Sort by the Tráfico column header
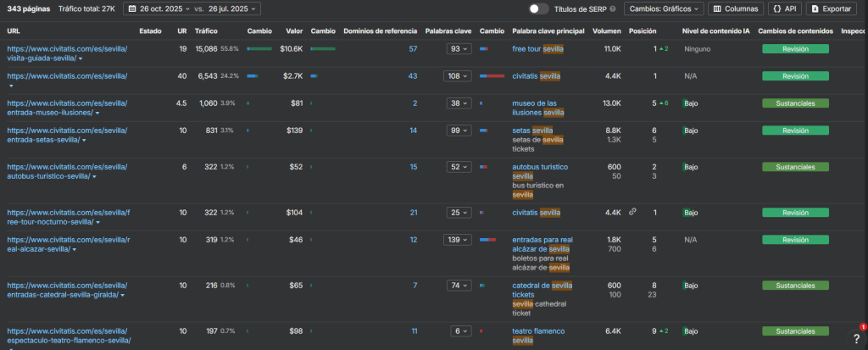Image resolution: width=868 pixels, height=350 pixels. [x=206, y=31]
